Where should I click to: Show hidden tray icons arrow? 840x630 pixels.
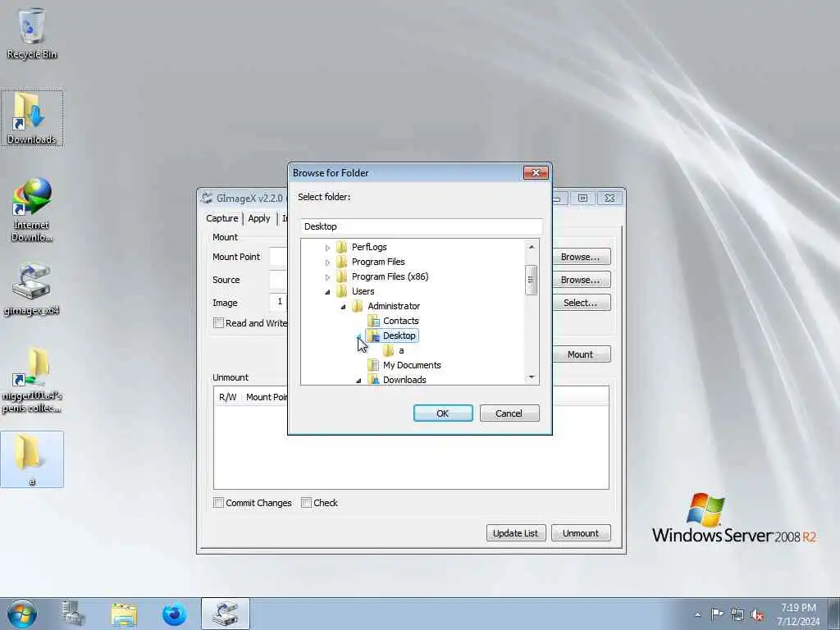coord(697,614)
